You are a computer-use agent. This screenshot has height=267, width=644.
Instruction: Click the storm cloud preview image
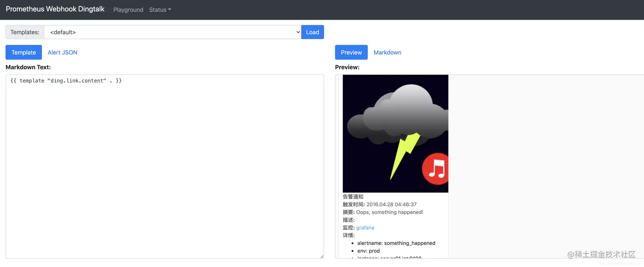(395, 133)
